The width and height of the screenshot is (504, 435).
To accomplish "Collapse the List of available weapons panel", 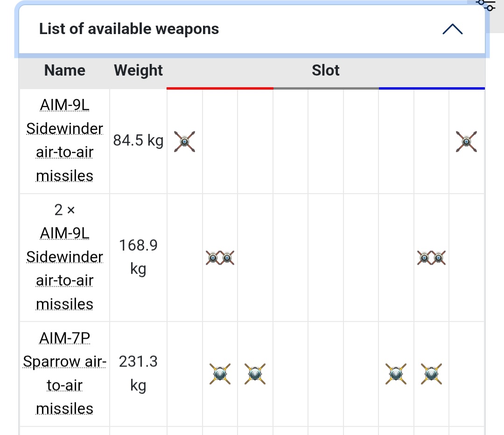I will 453,29.
